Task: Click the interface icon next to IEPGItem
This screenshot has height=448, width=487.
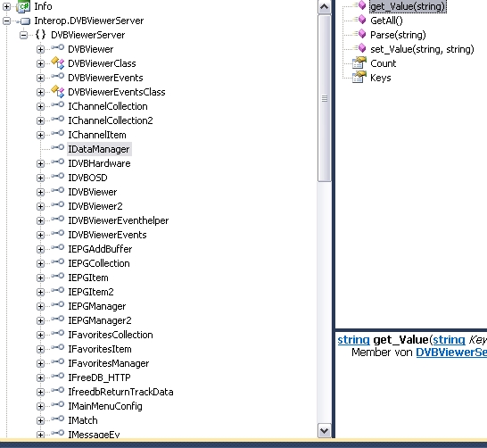Action: point(58,276)
